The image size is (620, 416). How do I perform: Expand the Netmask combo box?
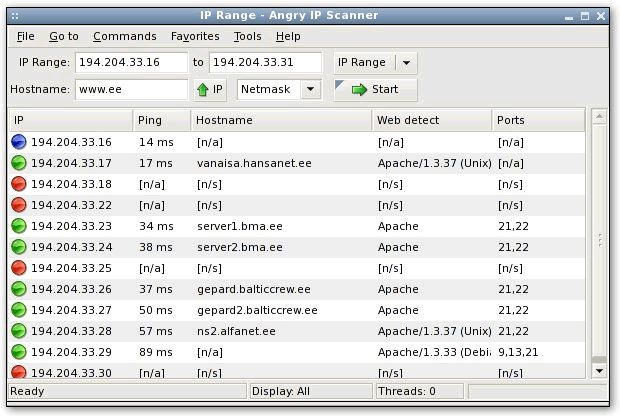[310, 89]
